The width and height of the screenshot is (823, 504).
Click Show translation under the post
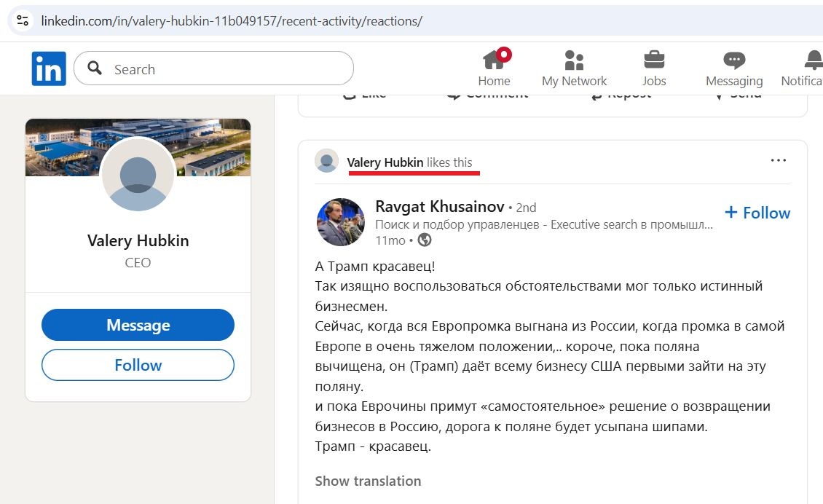coord(368,481)
